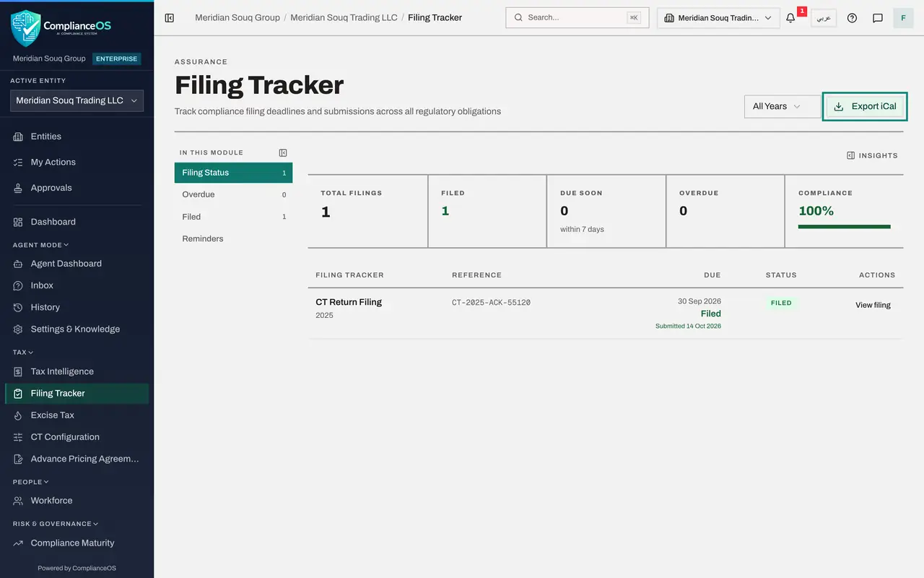924x578 pixels.
Task: Click the Meridian Souq Group breadcrumb
Action: pyautogui.click(x=237, y=17)
